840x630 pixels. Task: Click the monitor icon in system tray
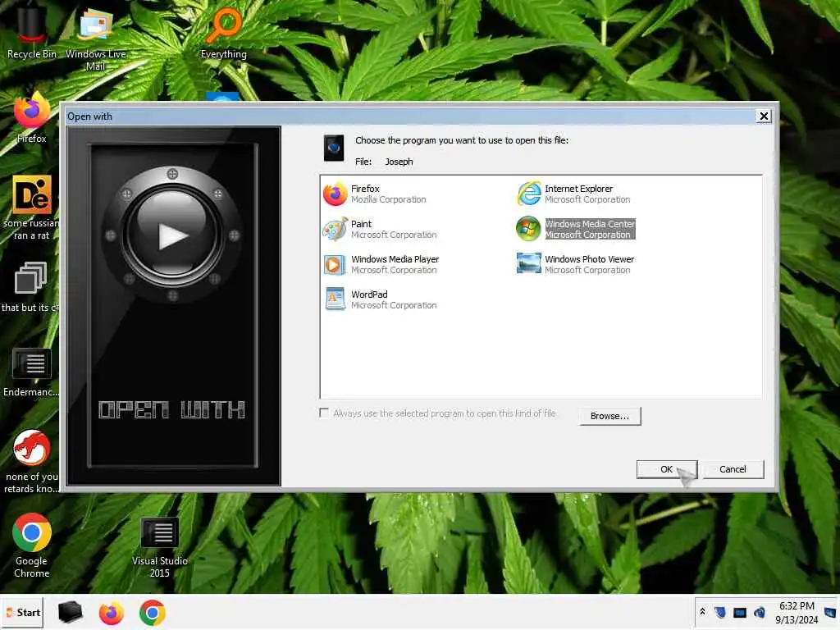(x=740, y=612)
